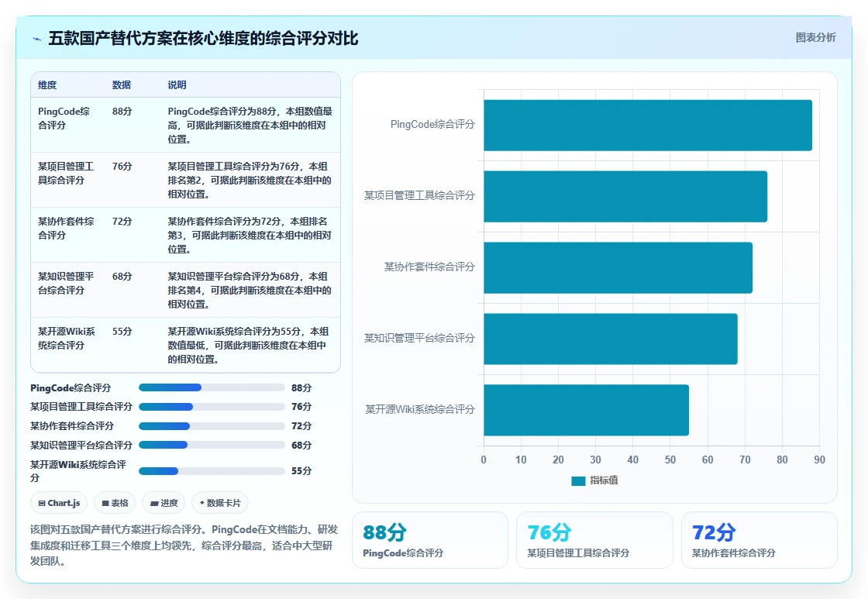Click the 某知识管理平台综合评分 table row name
This screenshot has height=599, width=868.
pyautogui.click(x=66, y=283)
